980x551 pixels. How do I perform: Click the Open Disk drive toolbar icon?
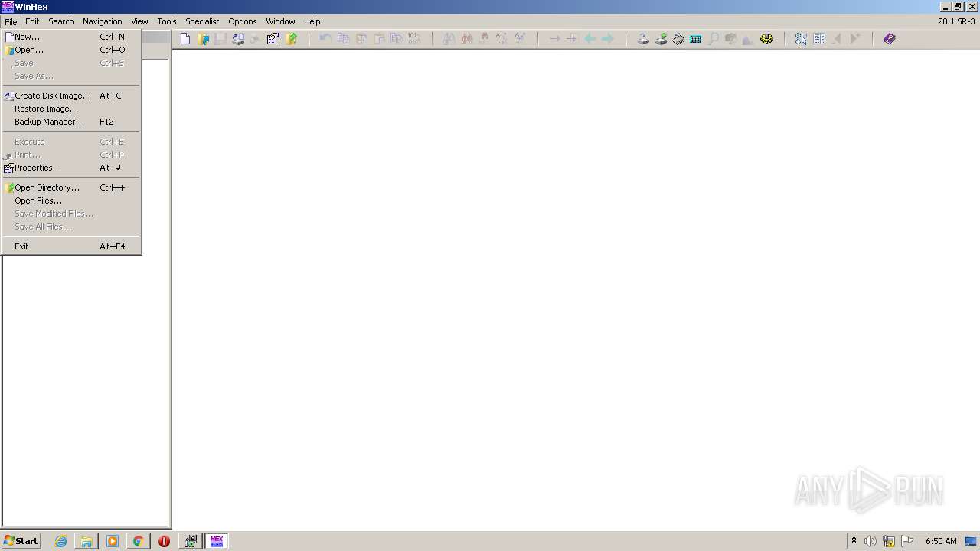[x=643, y=39]
